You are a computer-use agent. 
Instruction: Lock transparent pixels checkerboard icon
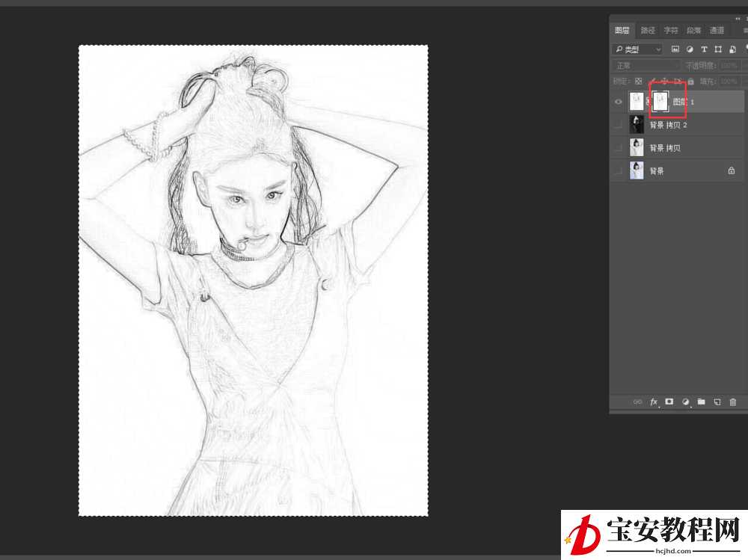[638, 81]
